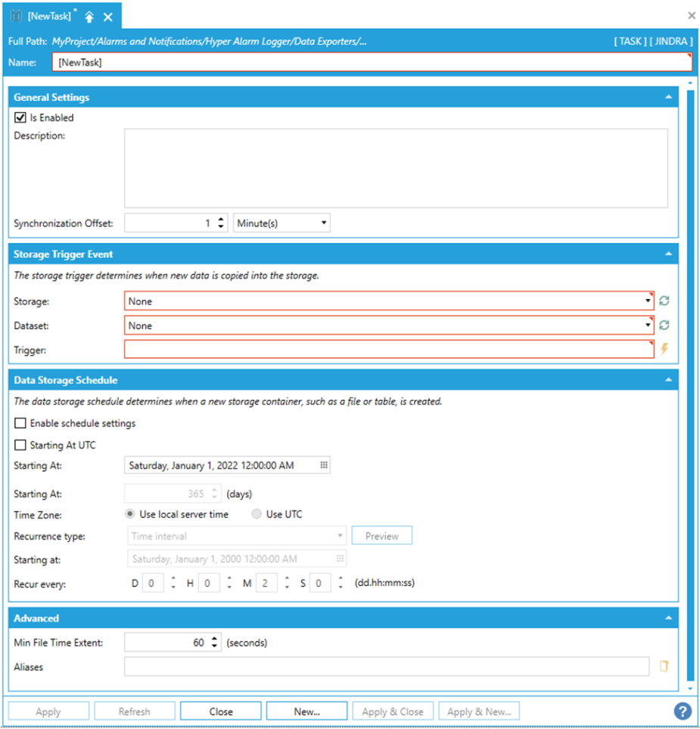Collapse the Storage Trigger Event section
This screenshot has height=729, width=700.
pos(668,254)
